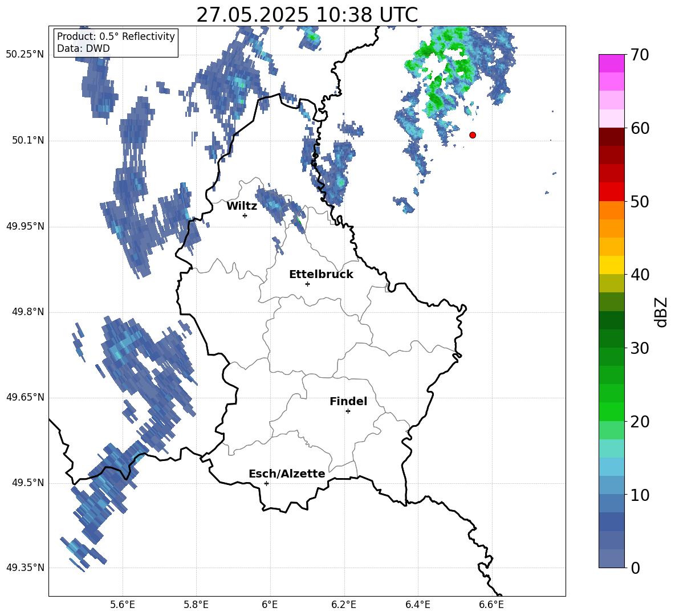Screen dimensions: 675x616
Task: Click the 6°E longitude label
Action: tap(270, 605)
